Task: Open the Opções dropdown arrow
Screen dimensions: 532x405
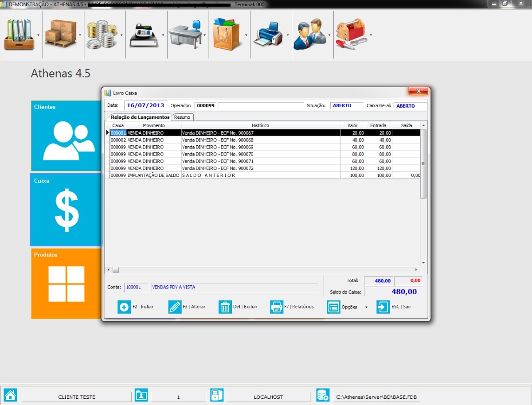Action: click(x=366, y=307)
